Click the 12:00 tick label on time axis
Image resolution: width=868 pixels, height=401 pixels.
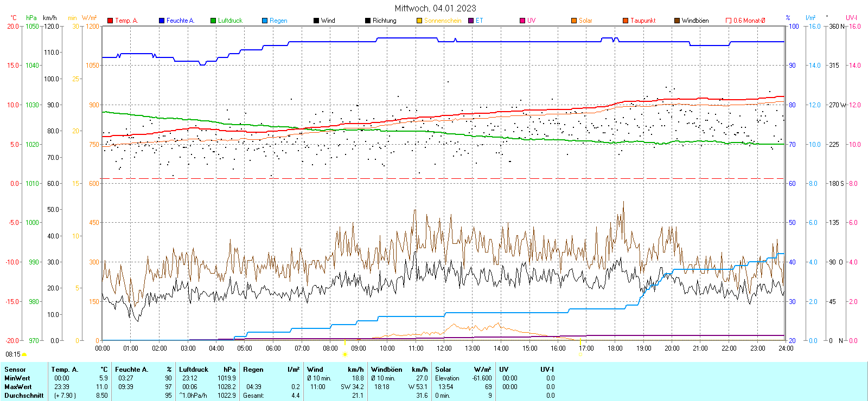tap(444, 348)
